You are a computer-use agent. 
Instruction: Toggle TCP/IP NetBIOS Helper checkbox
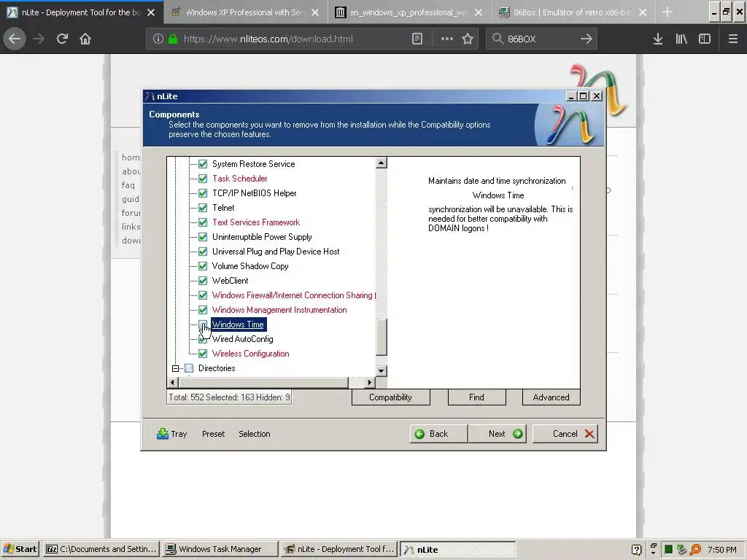[203, 192]
